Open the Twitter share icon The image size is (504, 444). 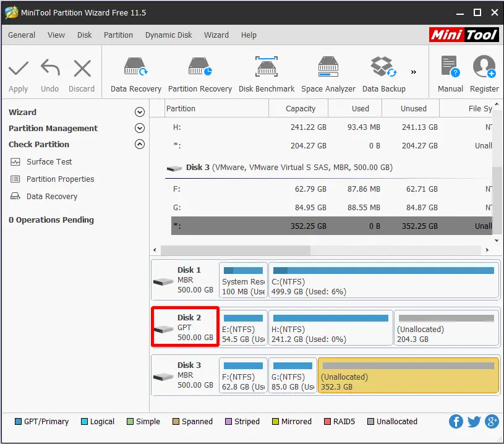tap(474, 422)
